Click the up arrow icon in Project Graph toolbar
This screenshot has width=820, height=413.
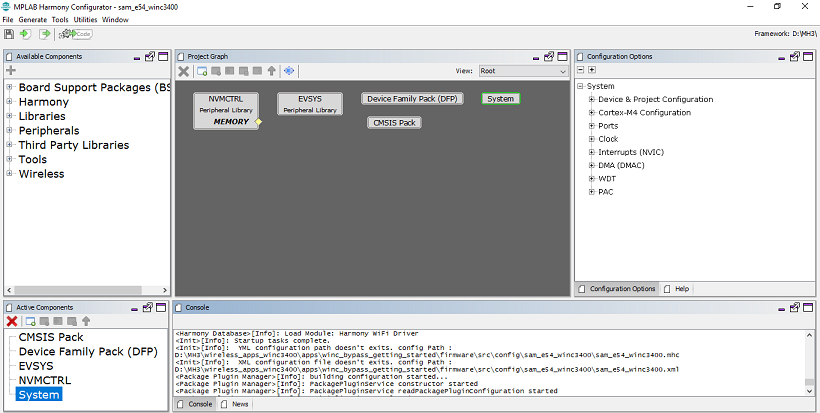pyautogui.click(x=271, y=71)
